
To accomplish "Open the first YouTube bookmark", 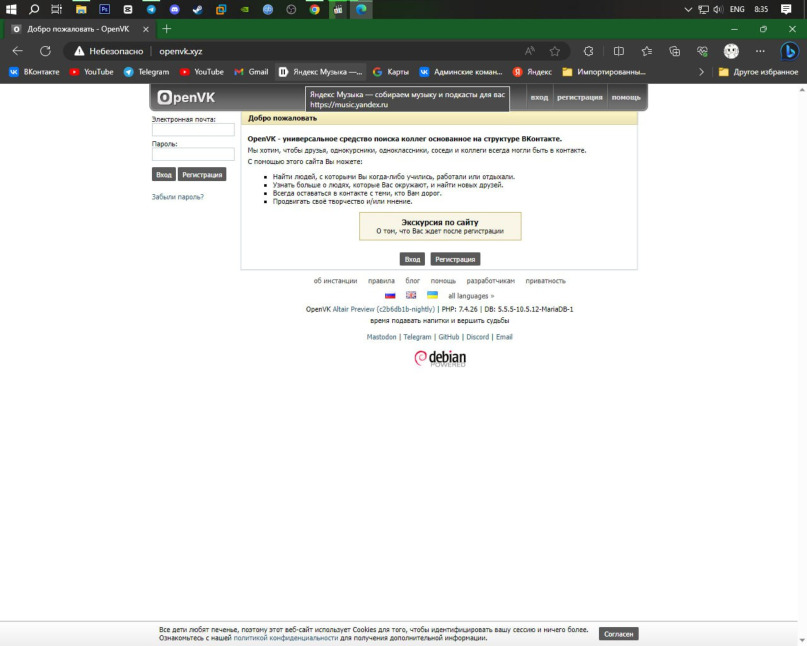I will coord(91,72).
